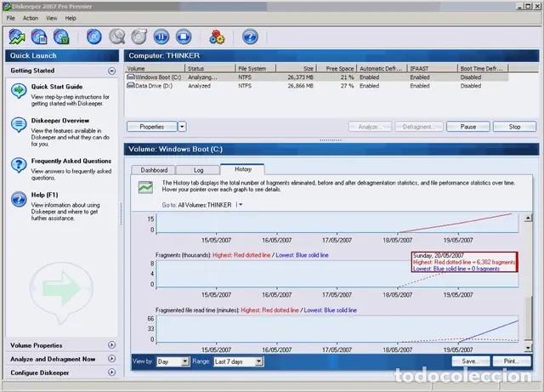The image size is (544, 392).
Task: Click the disabled Defragment... button
Action: tap(418, 127)
